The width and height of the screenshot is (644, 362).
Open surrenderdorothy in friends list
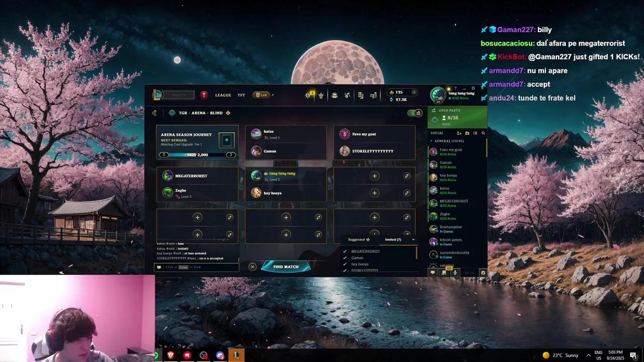coord(457,254)
